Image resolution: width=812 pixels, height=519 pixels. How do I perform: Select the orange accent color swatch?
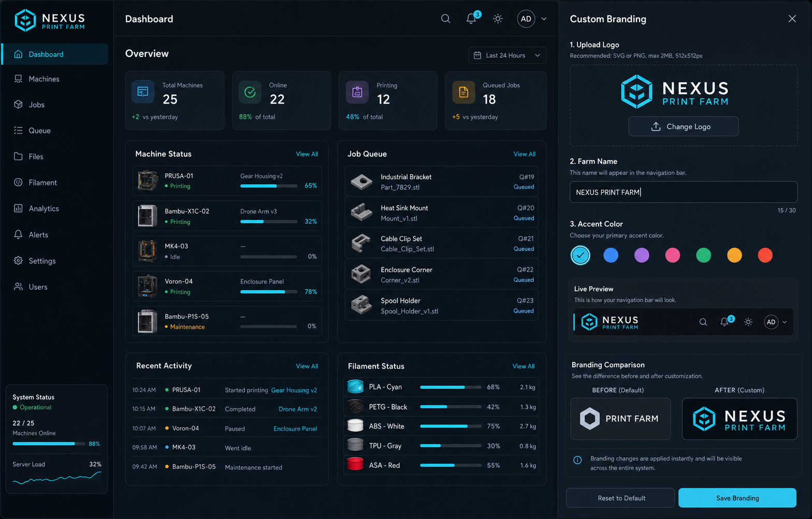[734, 255]
